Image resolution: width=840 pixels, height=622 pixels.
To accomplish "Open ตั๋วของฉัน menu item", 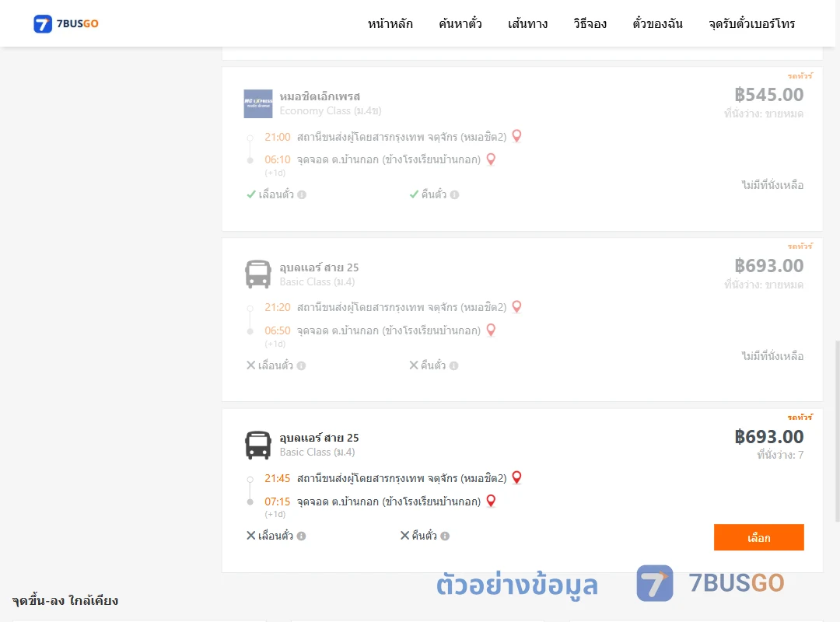I will pyautogui.click(x=657, y=23).
